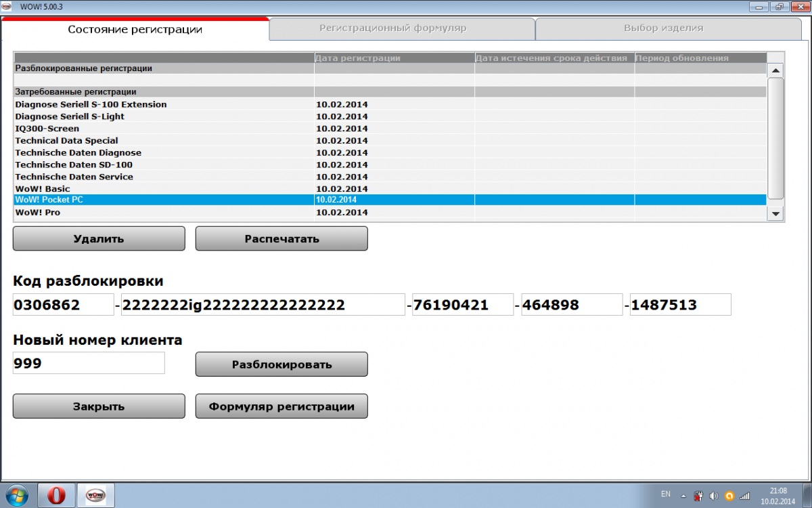The image size is (812, 508).
Task: Click the Период обновления column header
Action: tap(700, 58)
